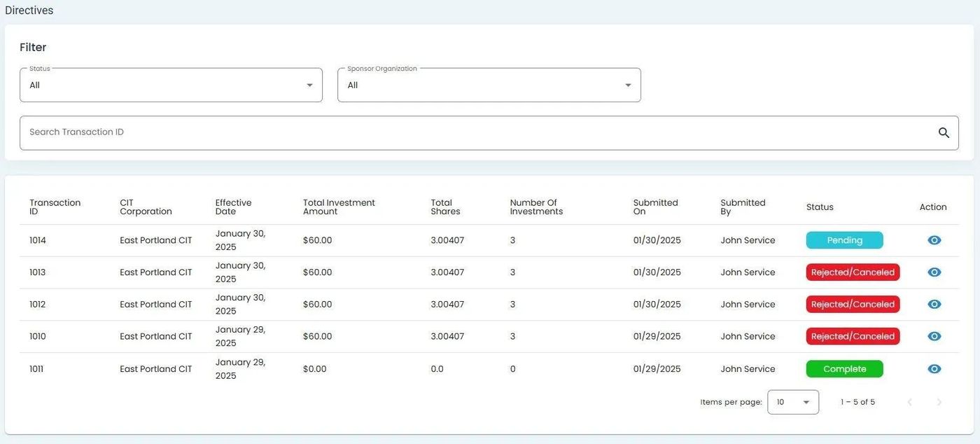
Task: Click the Pending status badge
Action: (844, 240)
